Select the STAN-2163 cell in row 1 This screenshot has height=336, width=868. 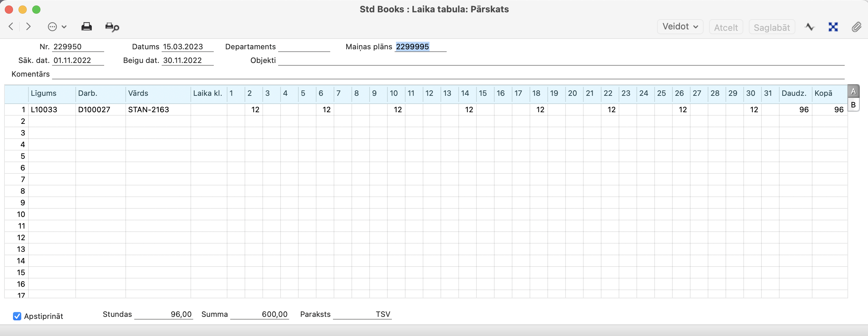(x=158, y=109)
